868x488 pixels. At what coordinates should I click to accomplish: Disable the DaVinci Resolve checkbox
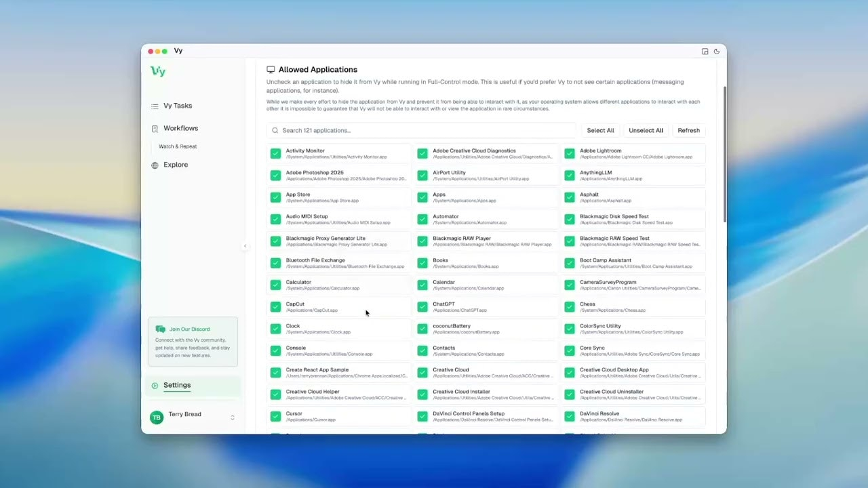[570, 416]
